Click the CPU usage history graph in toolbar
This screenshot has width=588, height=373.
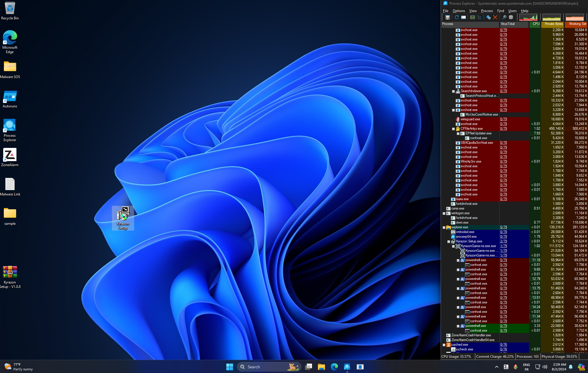(x=528, y=17)
